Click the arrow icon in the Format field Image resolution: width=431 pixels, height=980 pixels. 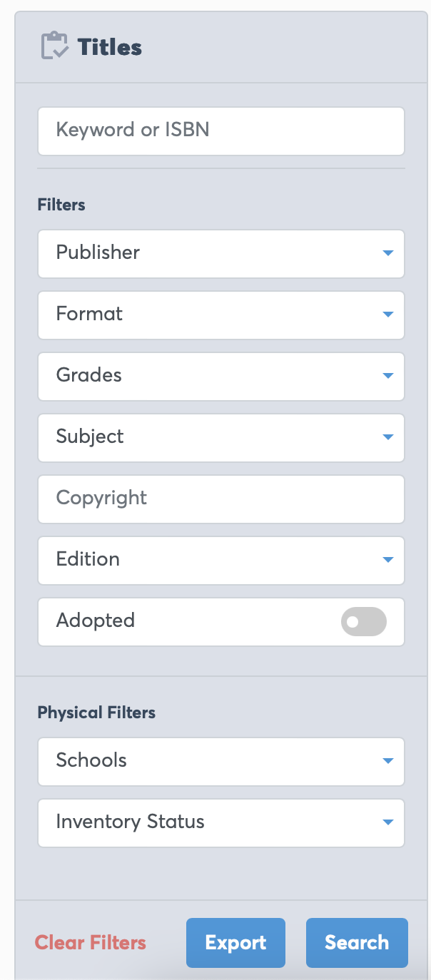point(388,315)
